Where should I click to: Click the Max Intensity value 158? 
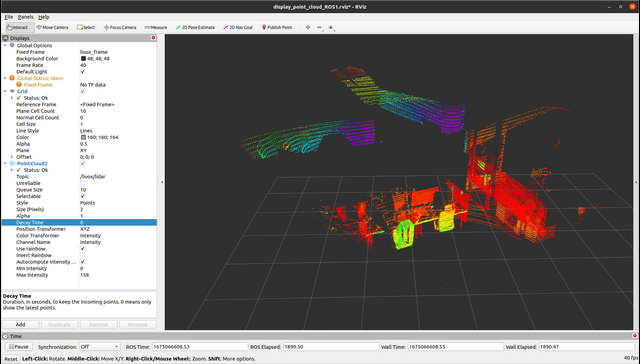[84, 275]
